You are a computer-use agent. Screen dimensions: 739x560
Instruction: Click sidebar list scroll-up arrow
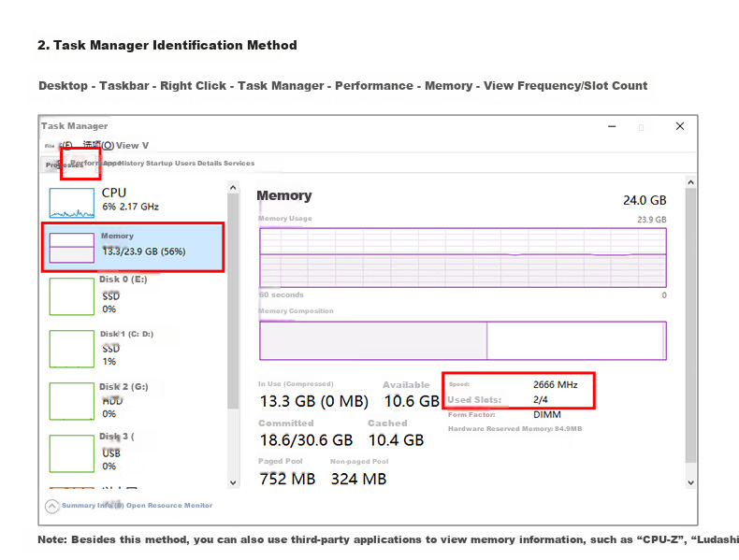pos(233,188)
